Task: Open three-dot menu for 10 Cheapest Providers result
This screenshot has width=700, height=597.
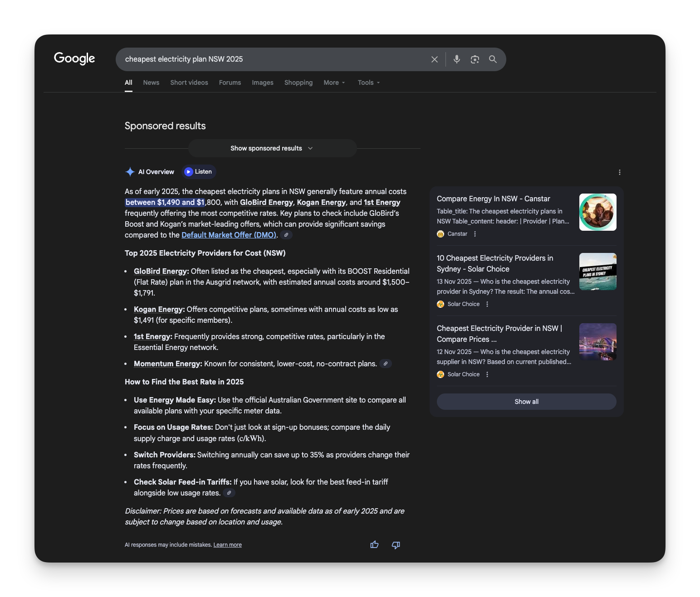Action: [x=487, y=304]
